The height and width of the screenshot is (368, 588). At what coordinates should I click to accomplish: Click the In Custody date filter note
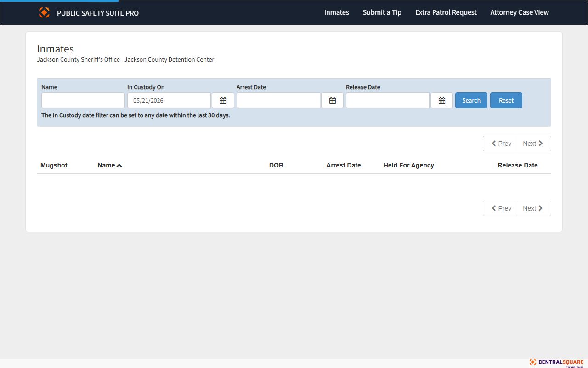point(136,115)
